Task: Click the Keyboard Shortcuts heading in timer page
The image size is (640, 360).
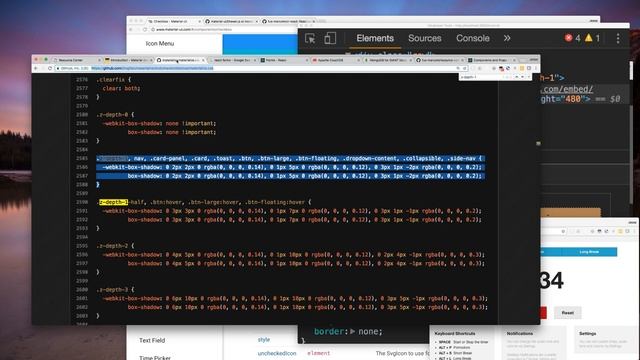Action: (x=455, y=333)
